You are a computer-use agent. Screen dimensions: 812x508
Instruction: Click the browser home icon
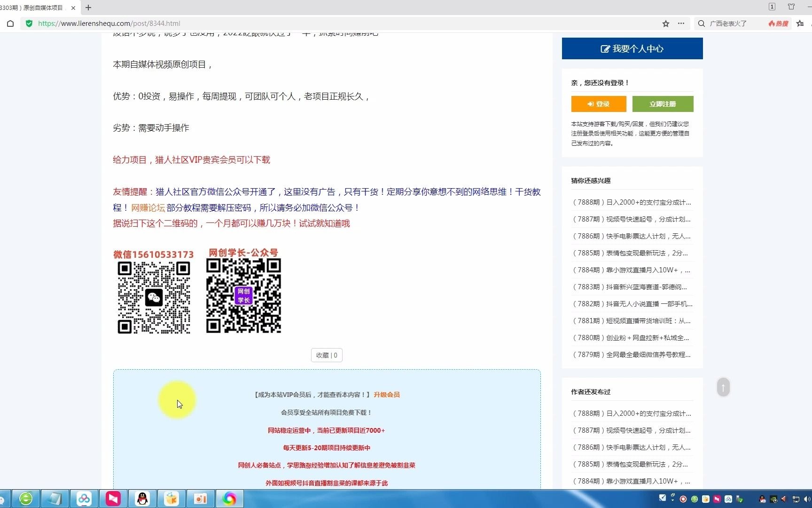pyautogui.click(x=10, y=24)
